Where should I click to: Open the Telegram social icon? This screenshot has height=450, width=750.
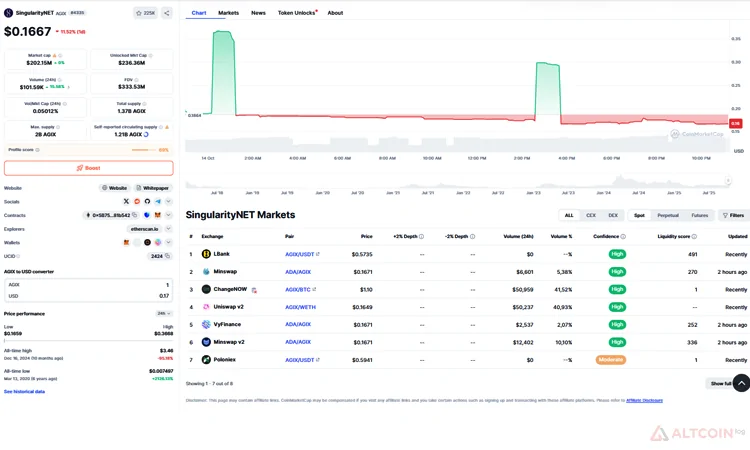(158, 201)
